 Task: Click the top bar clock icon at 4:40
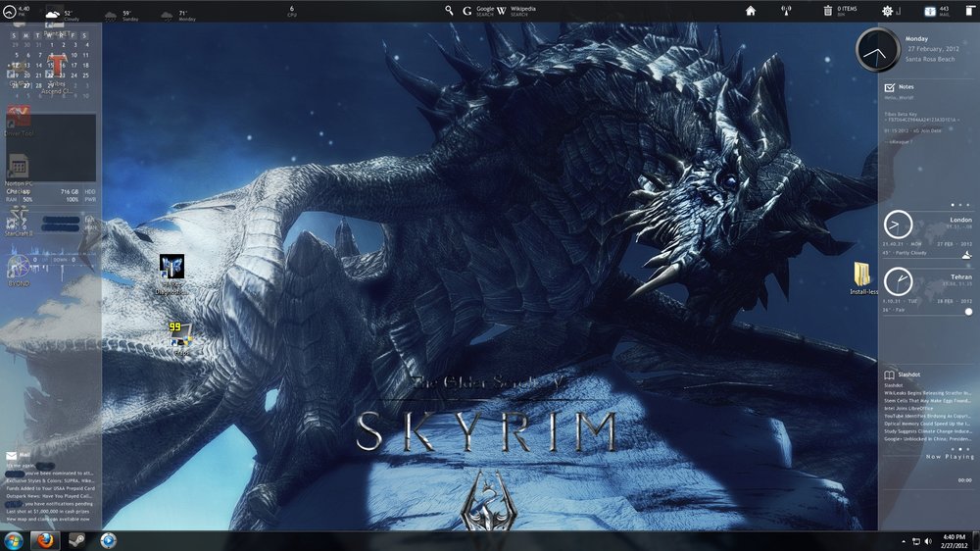pyautogui.click(x=10, y=11)
